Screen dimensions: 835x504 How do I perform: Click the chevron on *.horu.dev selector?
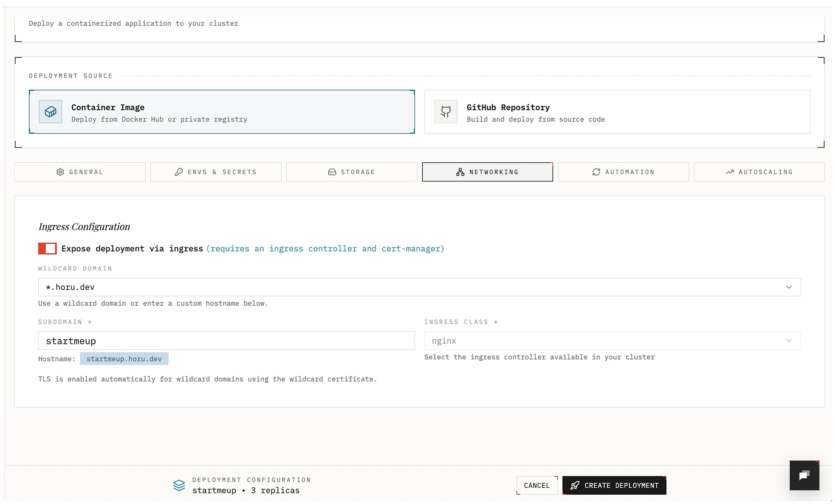coord(789,287)
